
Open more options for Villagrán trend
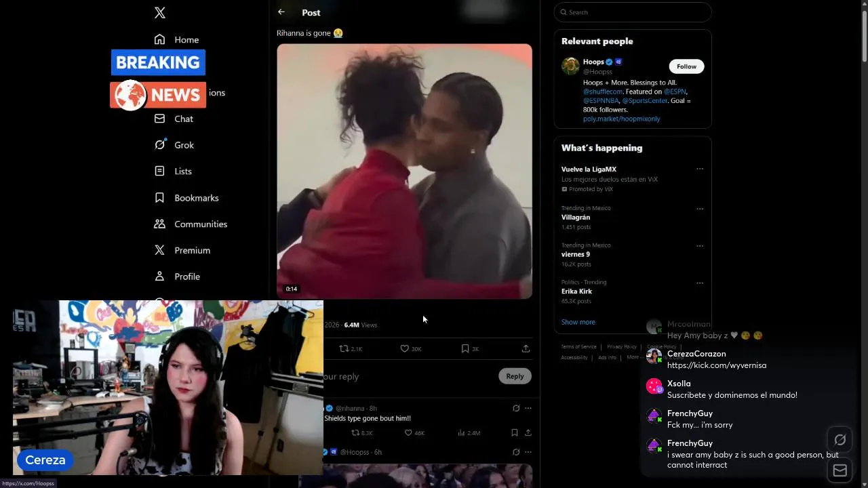tap(700, 209)
